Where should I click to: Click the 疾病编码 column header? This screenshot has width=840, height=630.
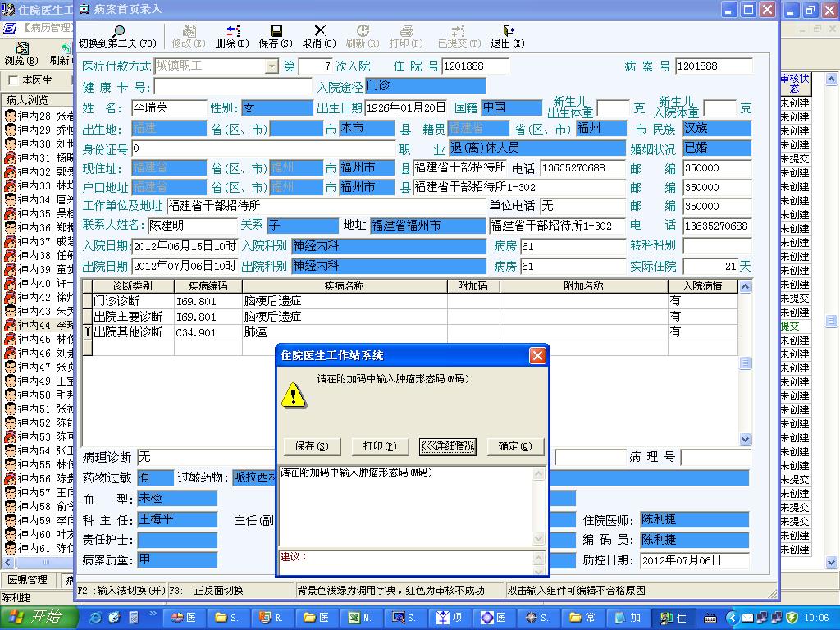[208, 286]
